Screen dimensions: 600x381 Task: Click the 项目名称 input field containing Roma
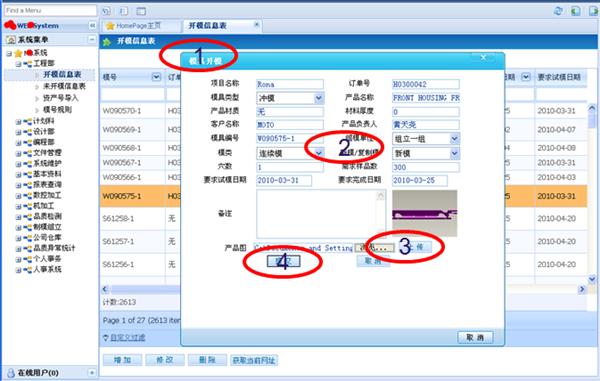point(290,84)
